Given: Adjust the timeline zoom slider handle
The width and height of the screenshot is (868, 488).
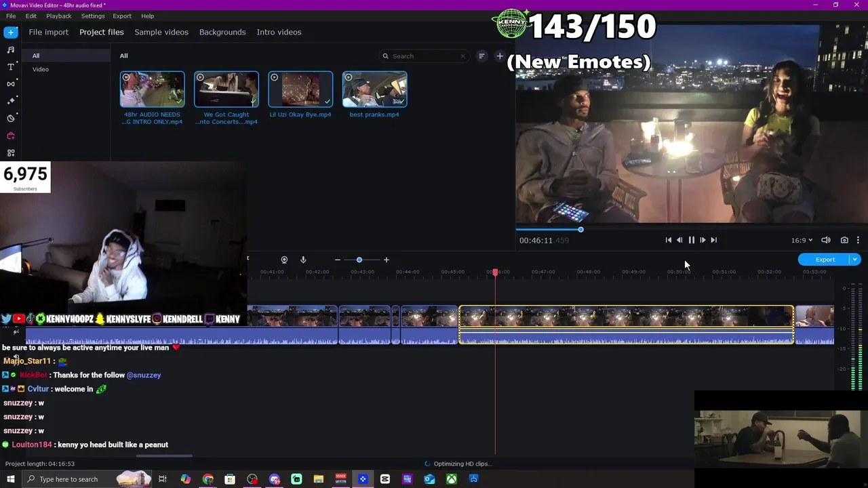Looking at the screenshot, I should tap(359, 260).
